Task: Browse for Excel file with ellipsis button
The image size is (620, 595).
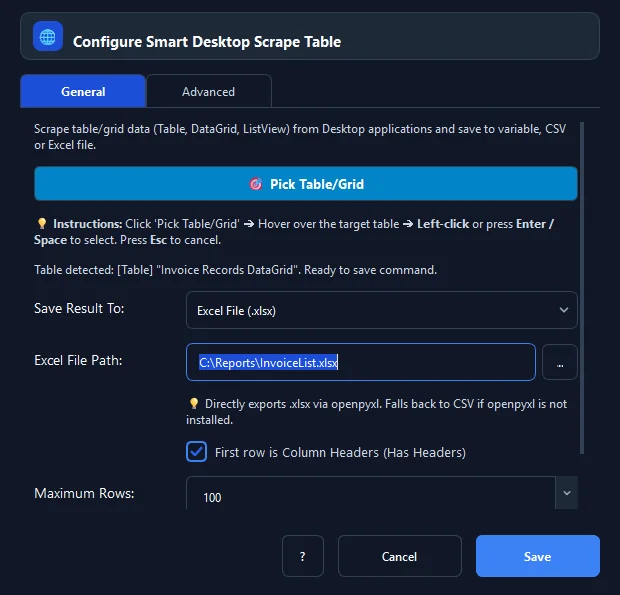Action: [x=560, y=362]
